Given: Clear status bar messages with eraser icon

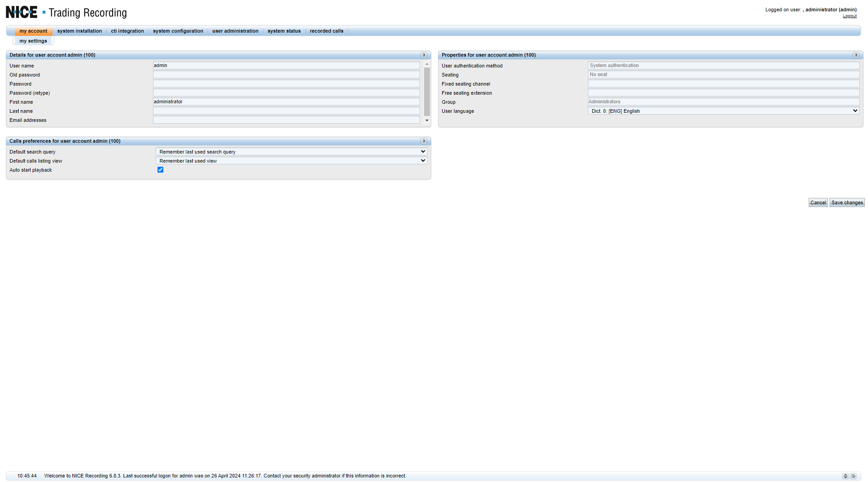Looking at the screenshot, I should 854,476.
